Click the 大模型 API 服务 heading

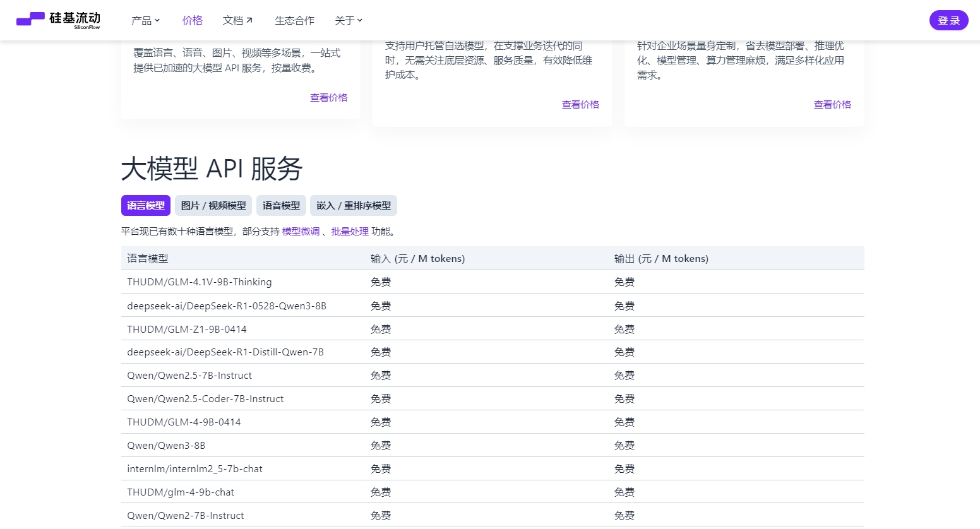(212, 169)
